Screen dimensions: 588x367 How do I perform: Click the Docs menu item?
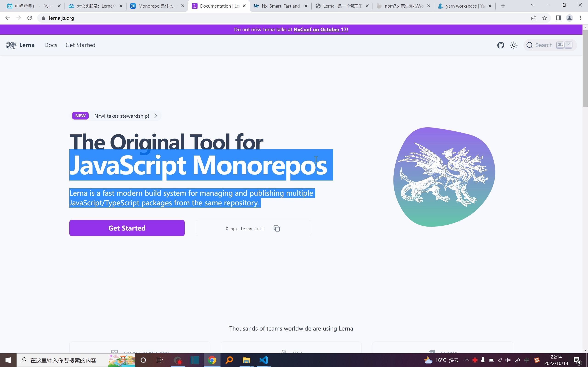(x=50, y=45)
